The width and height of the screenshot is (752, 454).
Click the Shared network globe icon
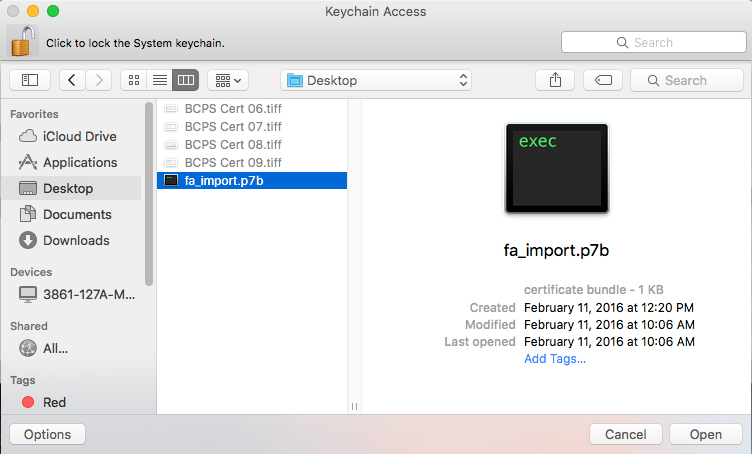(x=28, y=348)
